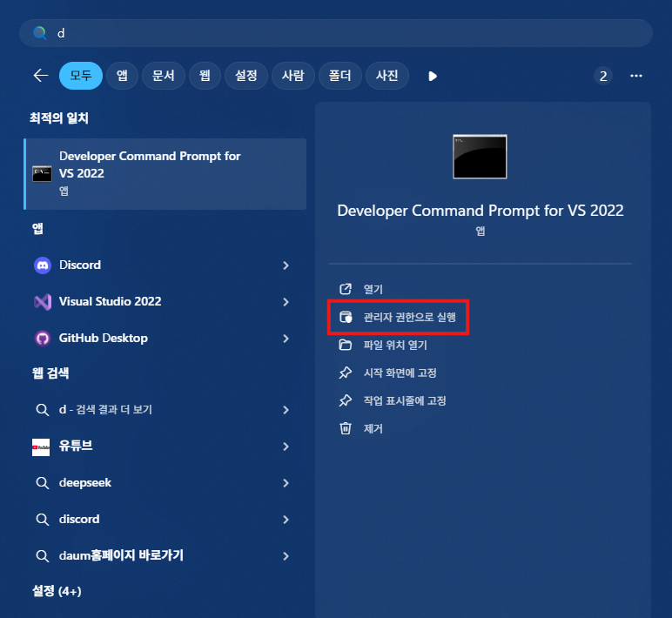Viewport: 672px width, 618px height.
Task: Click the shield icon for 관리자 권한으로 실행
Action: point(346,317)
